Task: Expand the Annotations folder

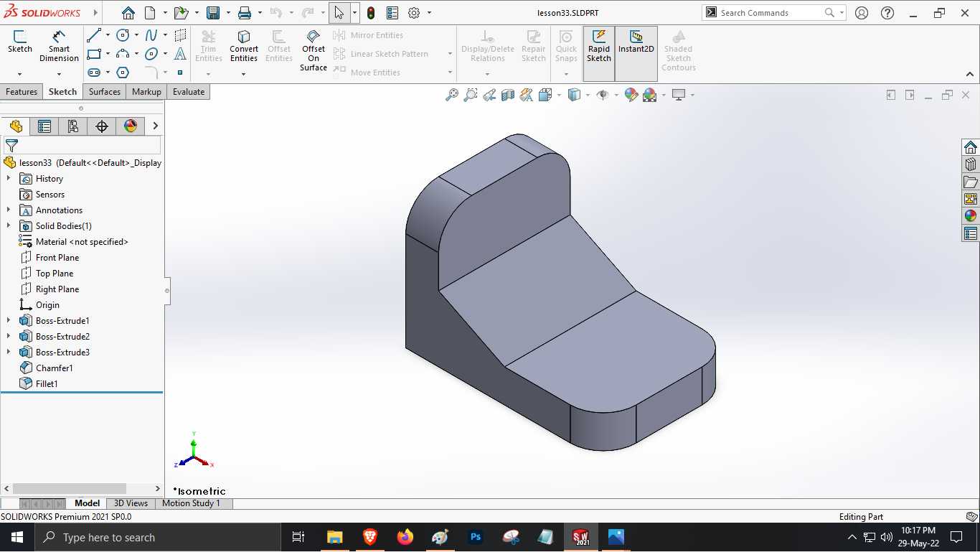Action: [x=9, y=210]
